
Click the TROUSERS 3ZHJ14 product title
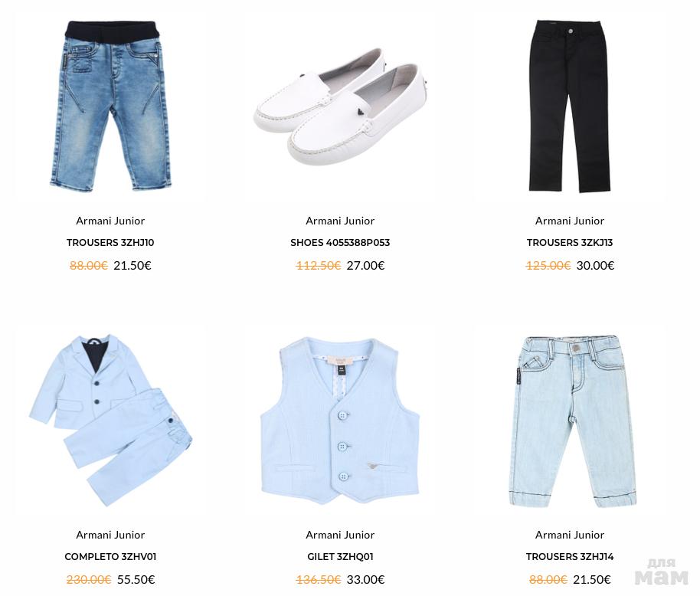(x=570, y=557)
